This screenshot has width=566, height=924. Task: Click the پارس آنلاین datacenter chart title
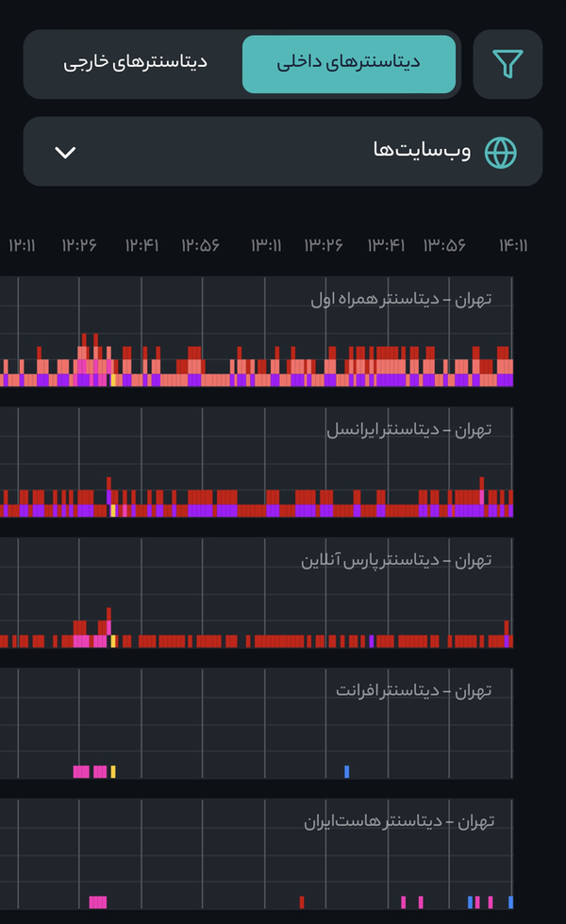pos(396,560)
